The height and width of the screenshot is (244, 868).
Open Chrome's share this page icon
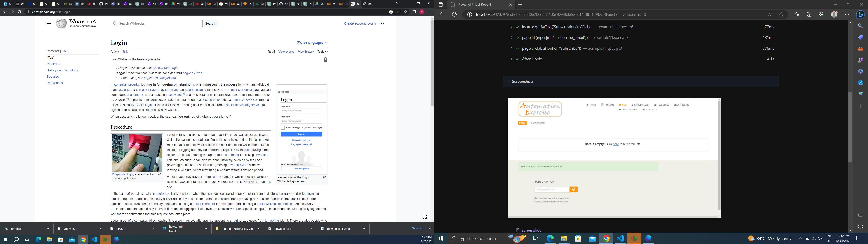click(x=398, y=12)
